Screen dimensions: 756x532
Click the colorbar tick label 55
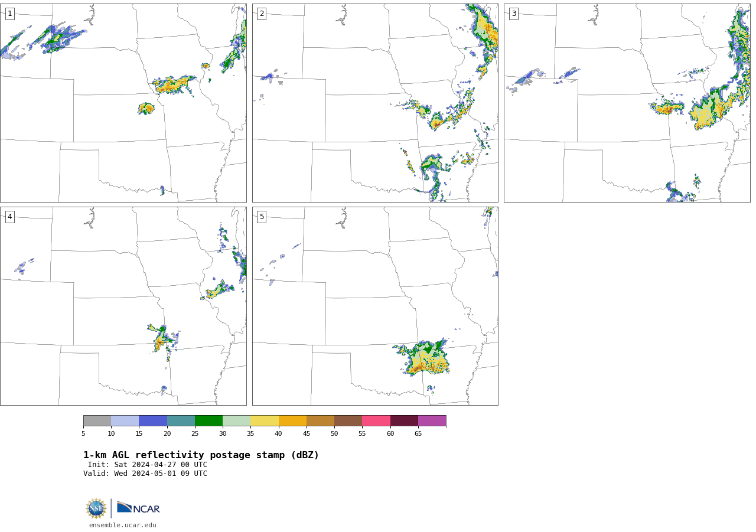point(362,434)
